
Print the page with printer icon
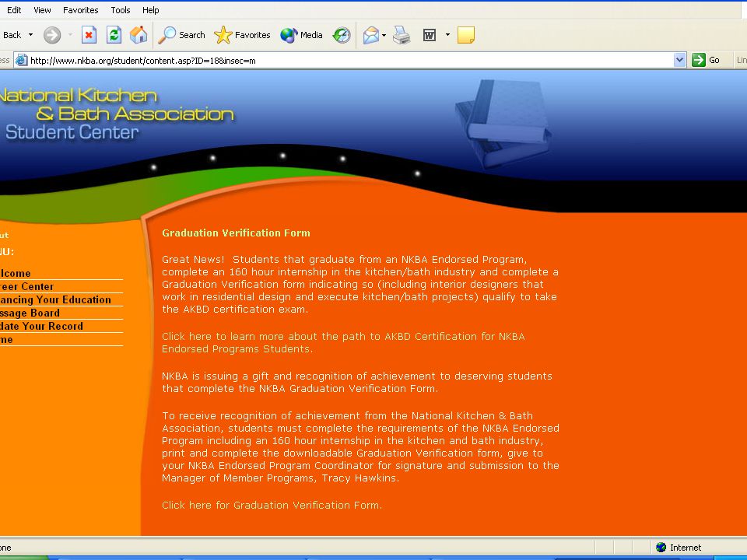[402, 35]
